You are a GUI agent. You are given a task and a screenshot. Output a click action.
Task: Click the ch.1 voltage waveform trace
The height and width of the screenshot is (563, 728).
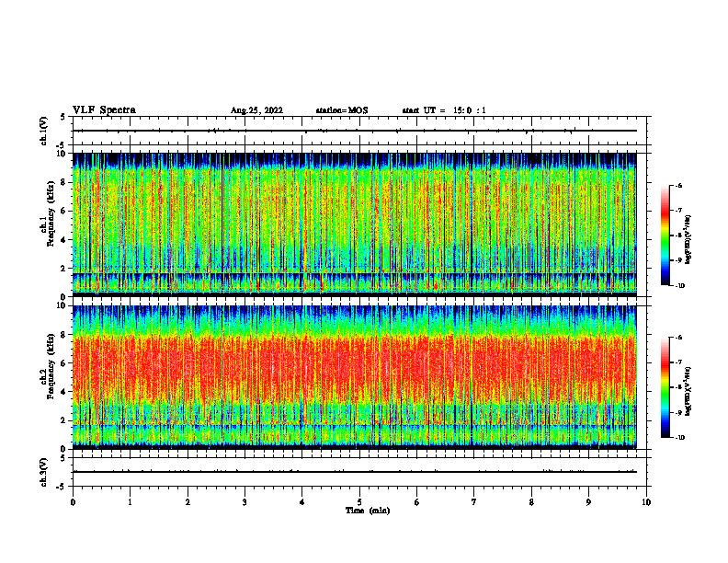coord(354,131)
